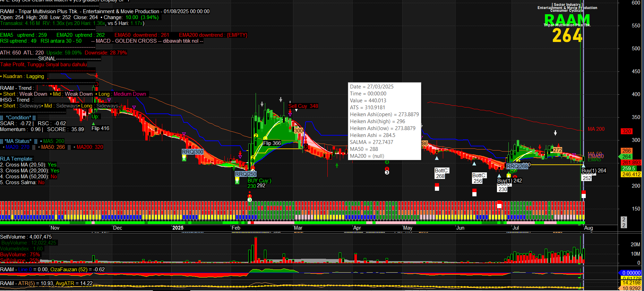Viewport: 644px width, 291px height.
Task: Click the Cross Salma: No line
Action: click(x=22, y=182)
